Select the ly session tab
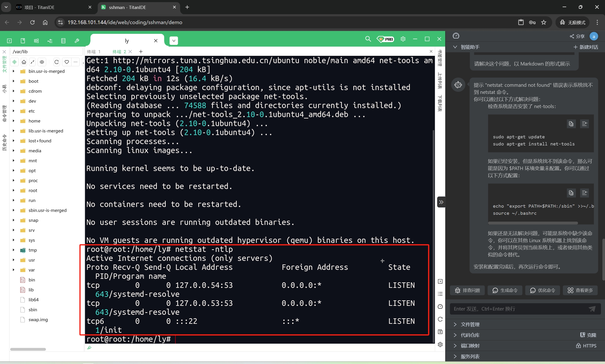Screen dimensions: 605x364 pos(127,41)
